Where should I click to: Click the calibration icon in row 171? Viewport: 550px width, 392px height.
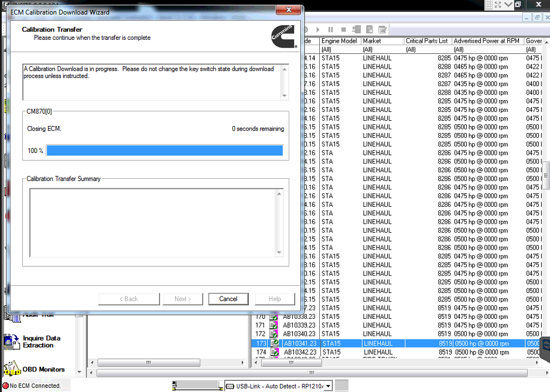point(274,325)
